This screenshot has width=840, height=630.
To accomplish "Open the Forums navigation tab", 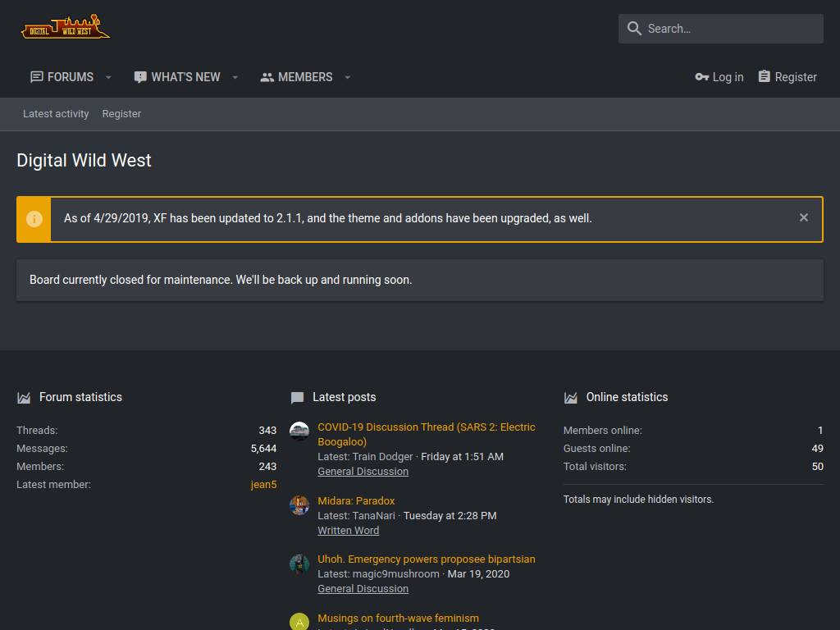I will [62, 77].
